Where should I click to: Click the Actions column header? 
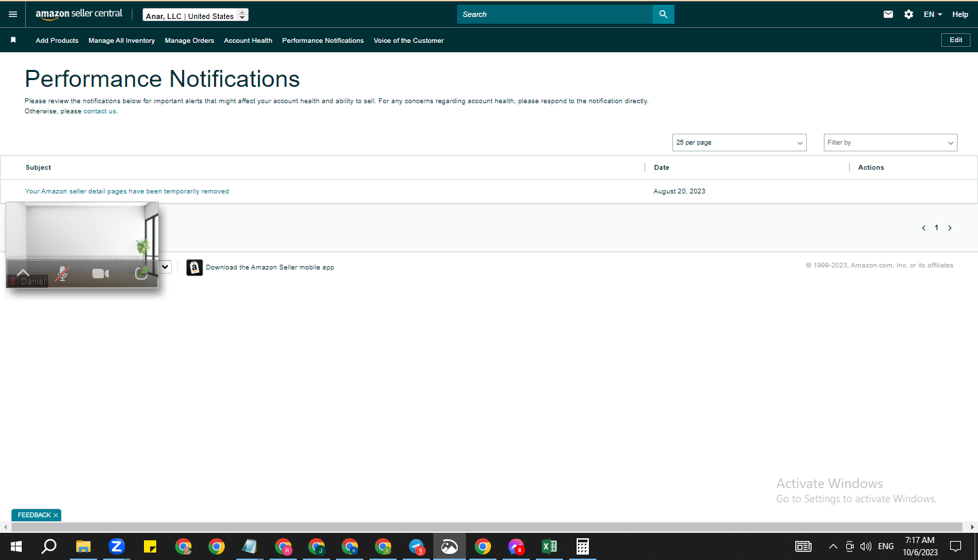(871, 168)
